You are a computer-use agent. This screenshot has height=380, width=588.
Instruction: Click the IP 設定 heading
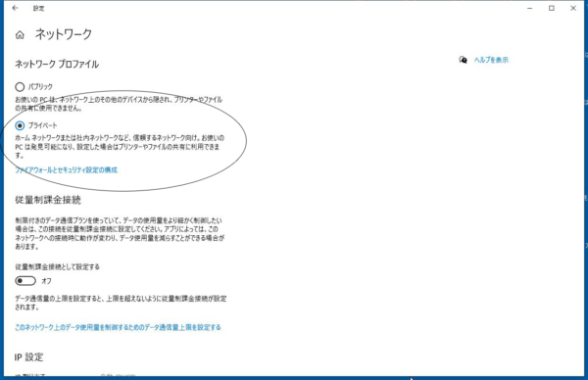28,357
